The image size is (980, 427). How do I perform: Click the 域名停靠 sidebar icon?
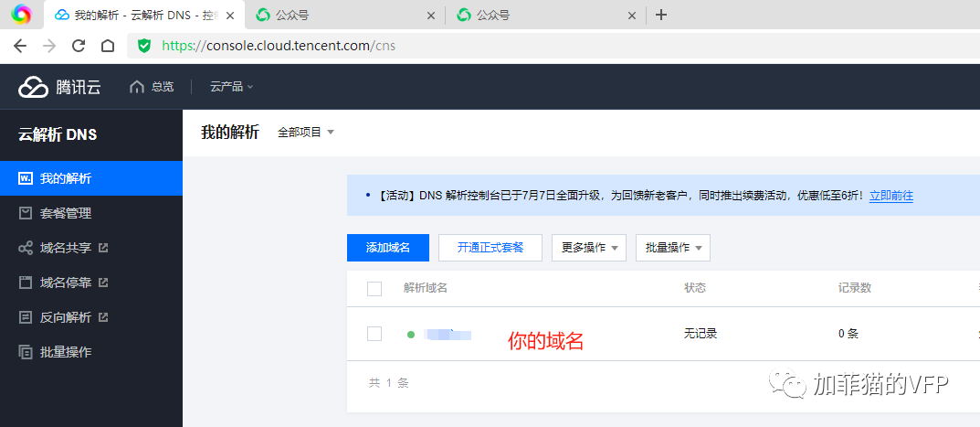(x=26, y=283)
